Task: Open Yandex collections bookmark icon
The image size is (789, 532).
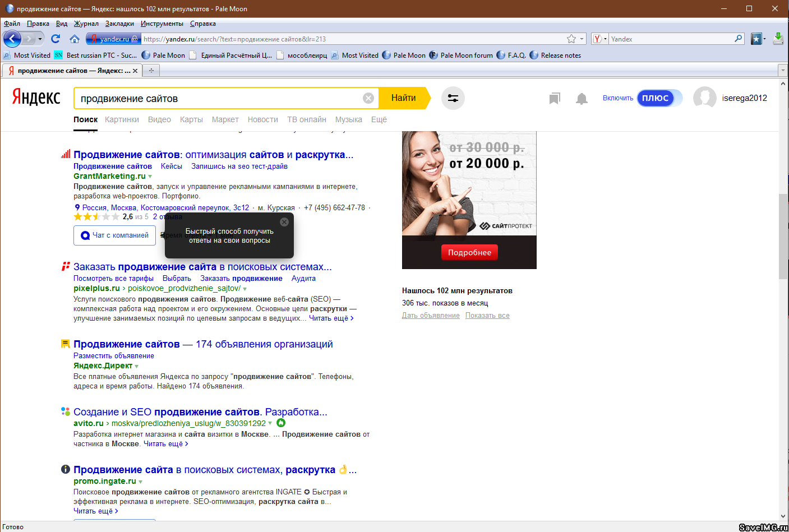Action: click(555, 98)
